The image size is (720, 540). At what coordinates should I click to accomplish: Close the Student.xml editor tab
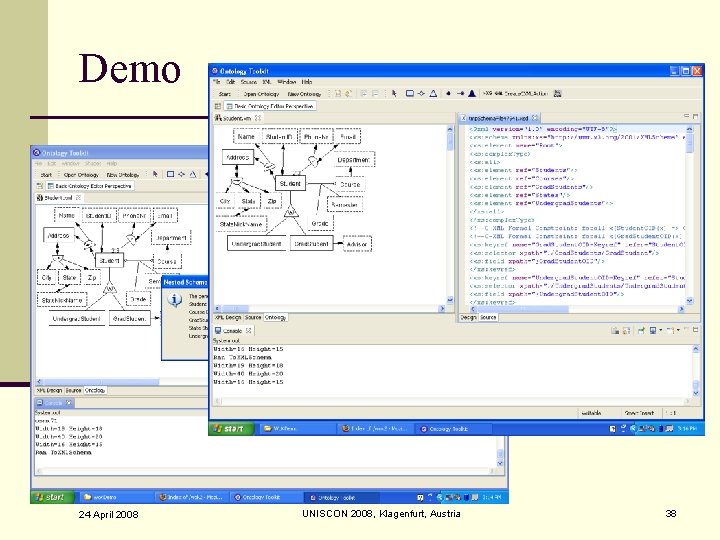pos(259,117)
